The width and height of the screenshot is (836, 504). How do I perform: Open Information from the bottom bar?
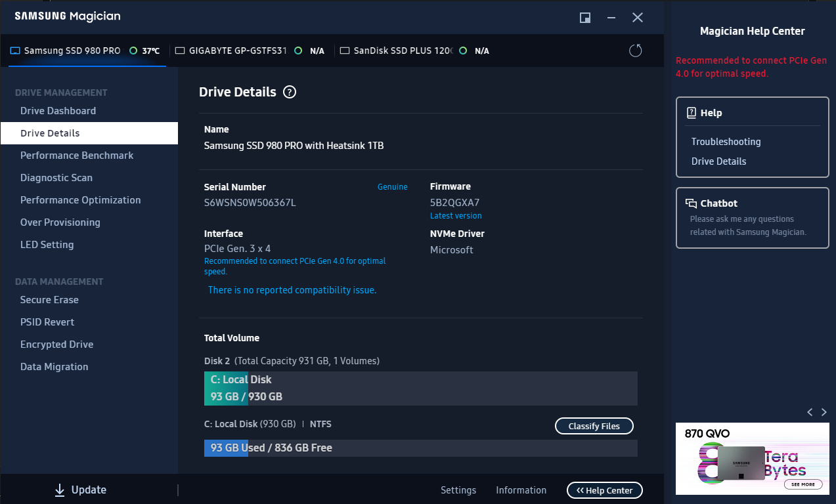tap(521, 490)
